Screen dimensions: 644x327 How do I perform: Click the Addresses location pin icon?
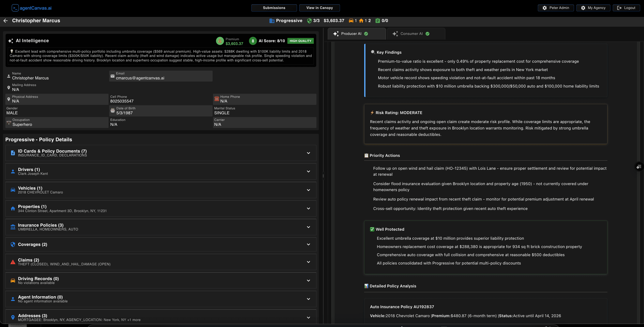coord(13,318)
